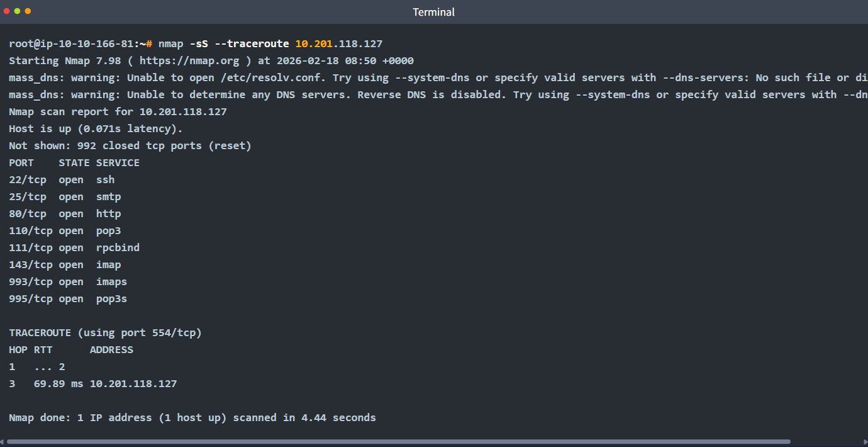This screenshot has width=868, height=447.
Task: Click the Nmap done summary line
Action: [x=192, y=418]
